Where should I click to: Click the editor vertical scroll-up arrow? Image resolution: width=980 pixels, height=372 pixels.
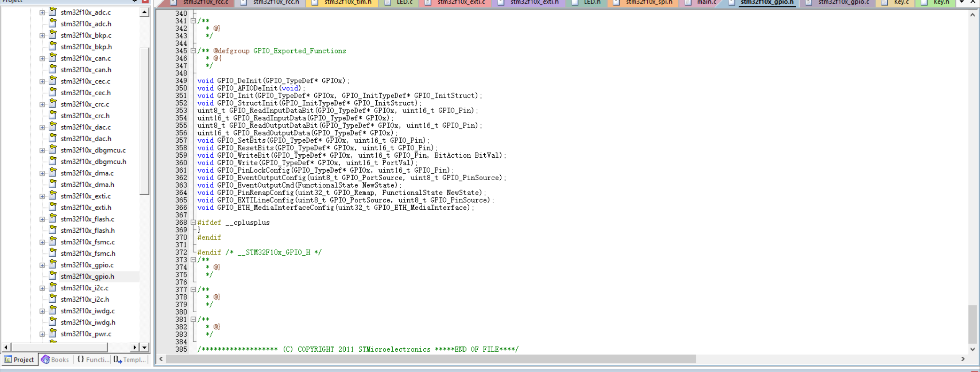pos(972,15)
